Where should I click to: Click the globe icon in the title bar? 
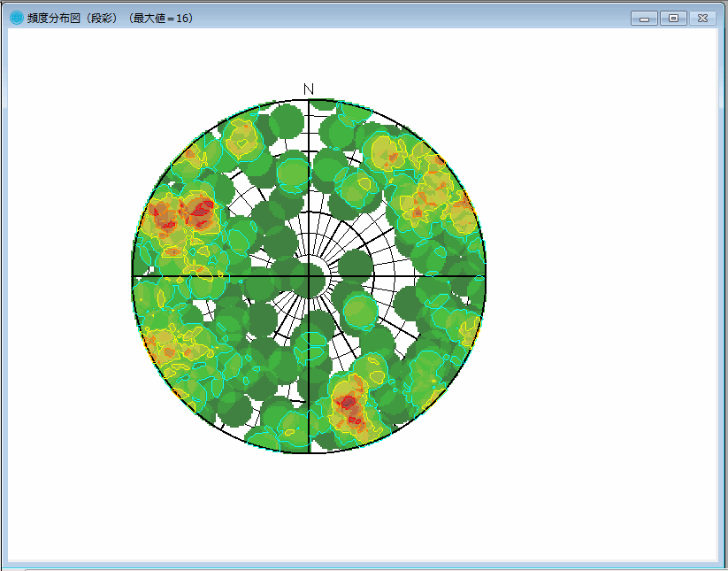click(17, 18)
